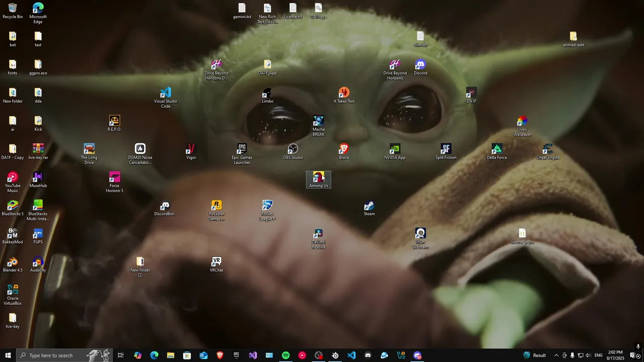Select the DiscordBot desktop icon
Image resolution: width=644 pixels, height=362 pixels.
[x=165, y=208]
